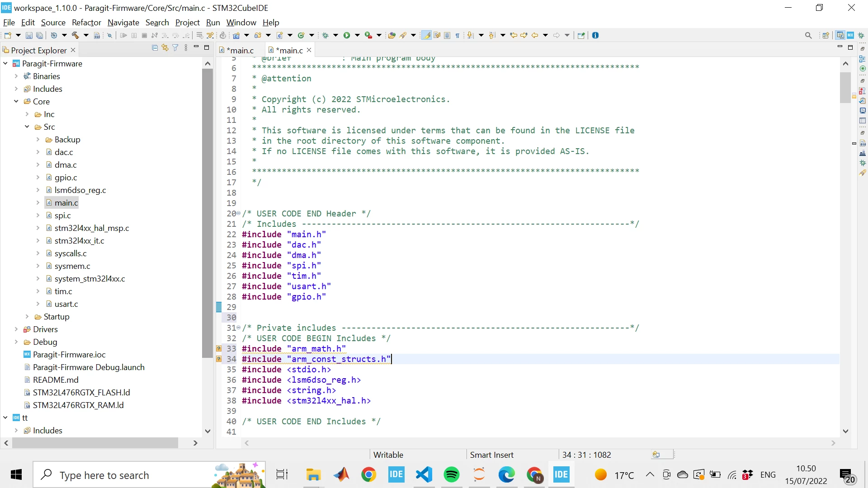Click the blue Information Center icon

[595, 35]
